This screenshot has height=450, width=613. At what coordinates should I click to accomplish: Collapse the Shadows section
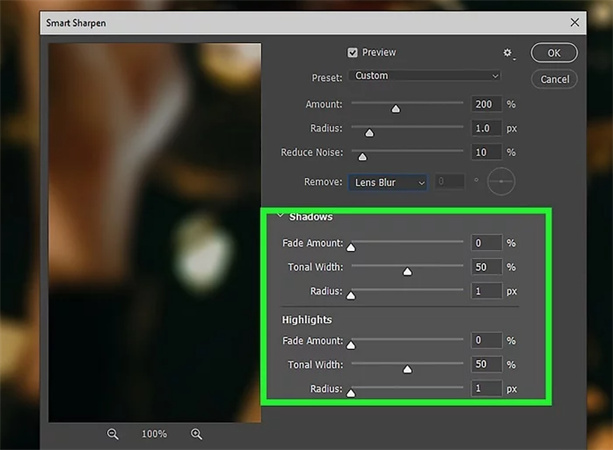pyautogui.click(x=280, y=216)
